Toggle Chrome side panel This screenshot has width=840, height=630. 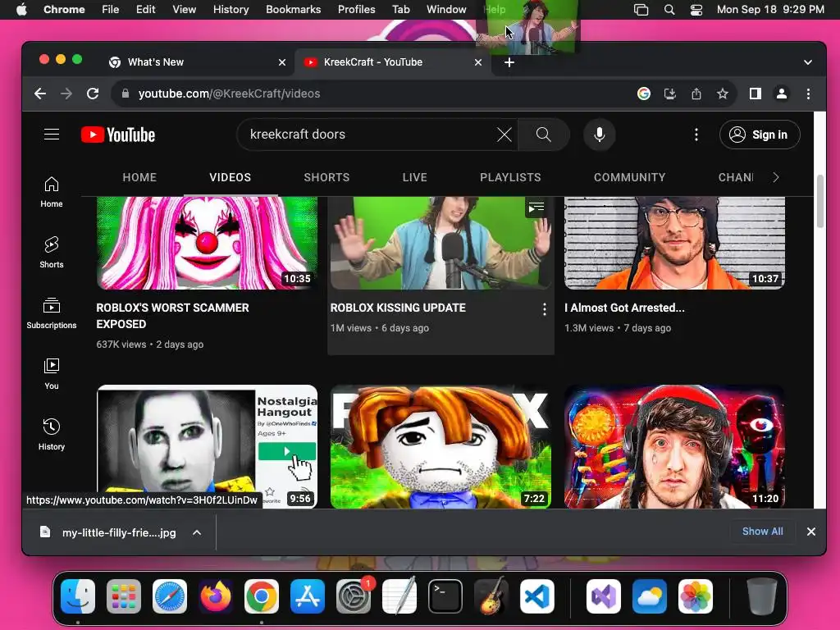click(756, 94)
